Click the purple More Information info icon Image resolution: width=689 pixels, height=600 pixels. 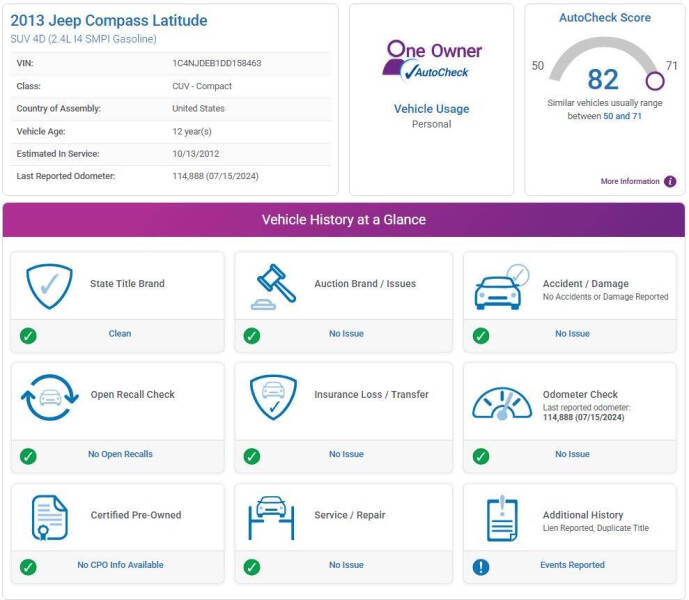(x=670, y=182)
